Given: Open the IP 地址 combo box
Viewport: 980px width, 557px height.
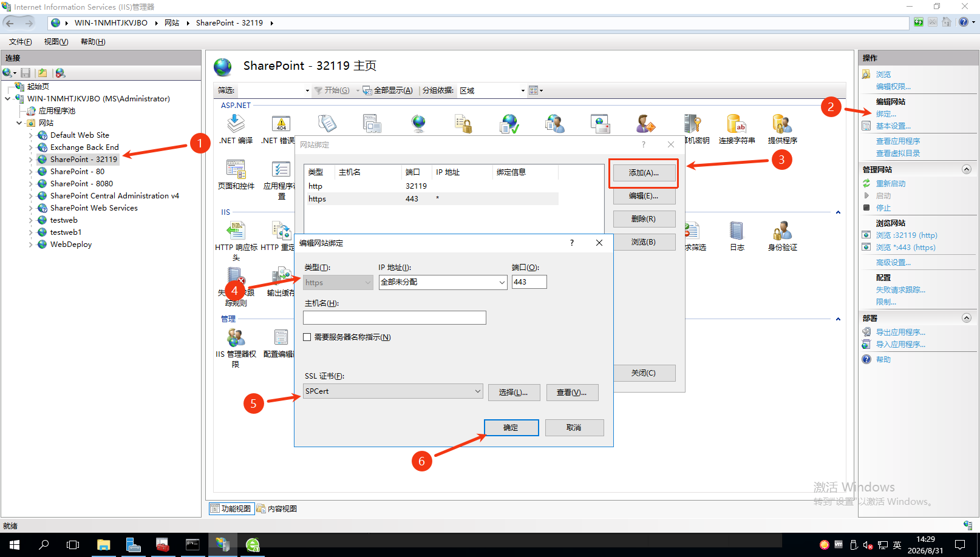Looking at the screenshot, I should pos(443,282).
